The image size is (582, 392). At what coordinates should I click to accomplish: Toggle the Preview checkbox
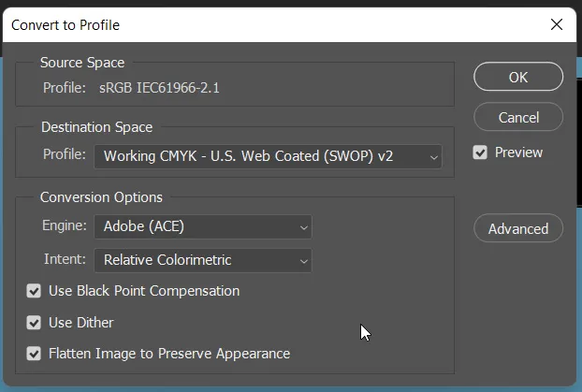coord(480,152)
